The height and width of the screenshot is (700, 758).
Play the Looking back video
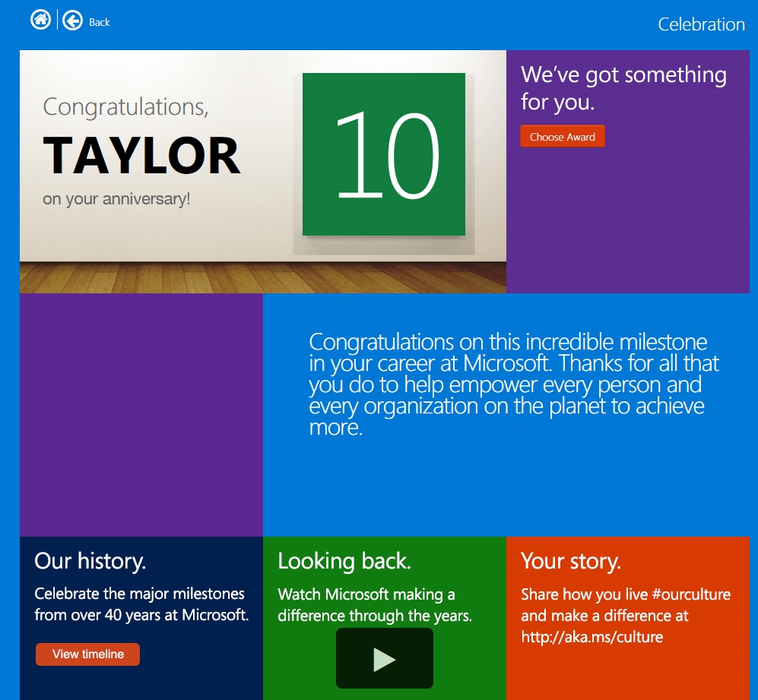[384, 658]
